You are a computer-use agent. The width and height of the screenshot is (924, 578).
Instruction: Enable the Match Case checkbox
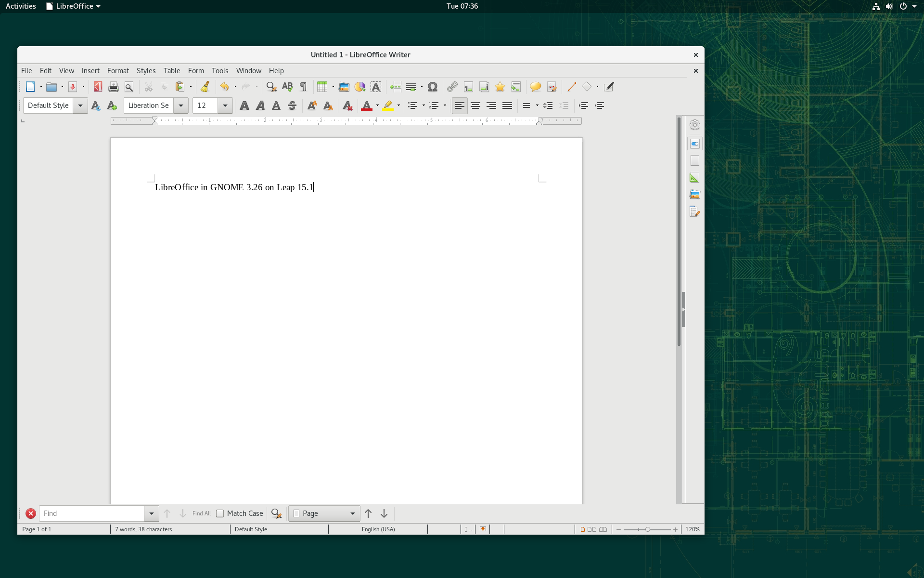220,513
